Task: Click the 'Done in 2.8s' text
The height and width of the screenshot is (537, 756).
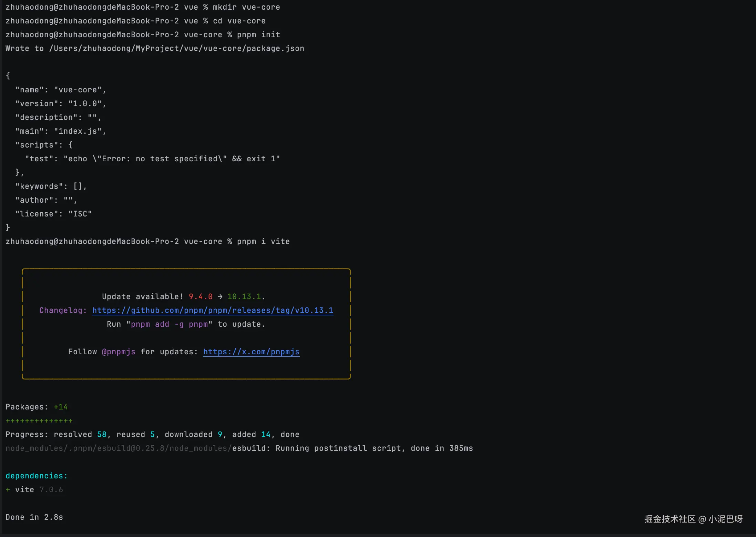Action: coord(34,517)
